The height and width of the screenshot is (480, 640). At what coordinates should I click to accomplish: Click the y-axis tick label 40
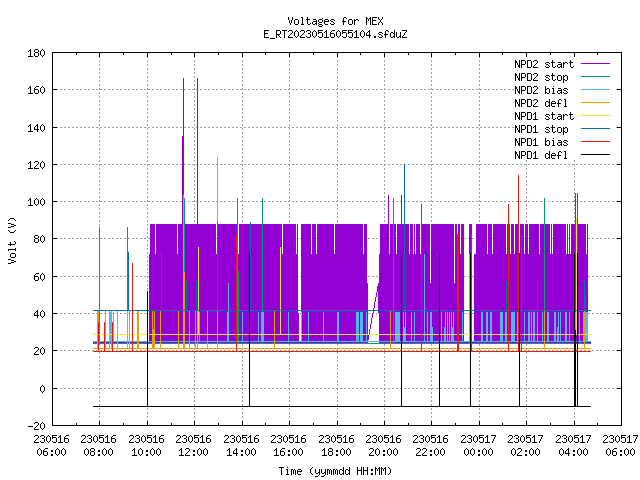coord(39,314)
